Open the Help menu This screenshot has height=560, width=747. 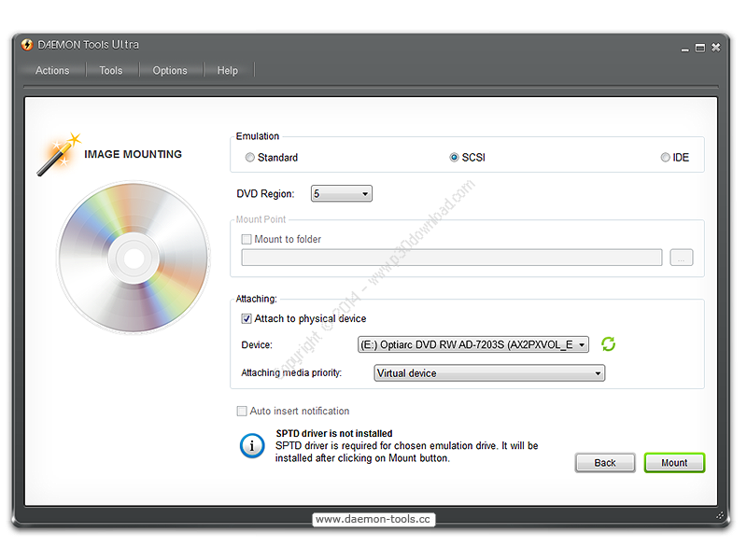tap(227, 71)
